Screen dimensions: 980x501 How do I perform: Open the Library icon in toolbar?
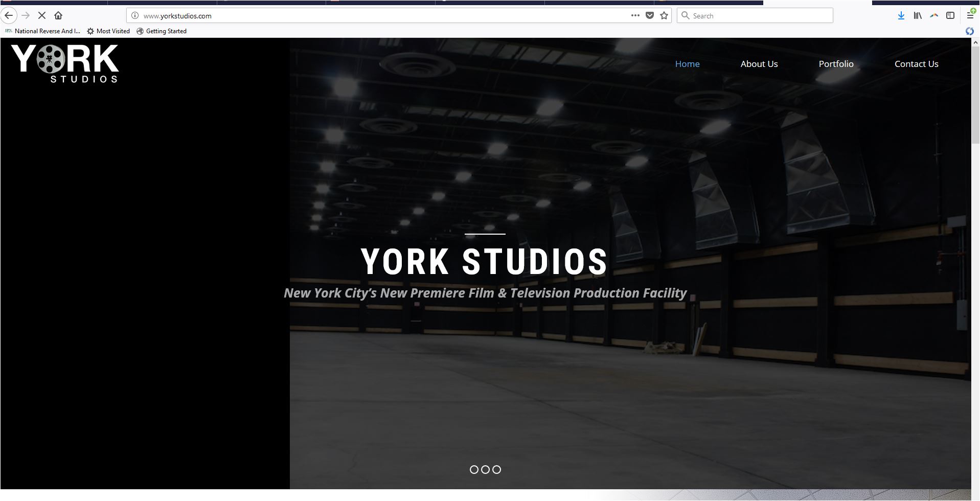[918, 15]
